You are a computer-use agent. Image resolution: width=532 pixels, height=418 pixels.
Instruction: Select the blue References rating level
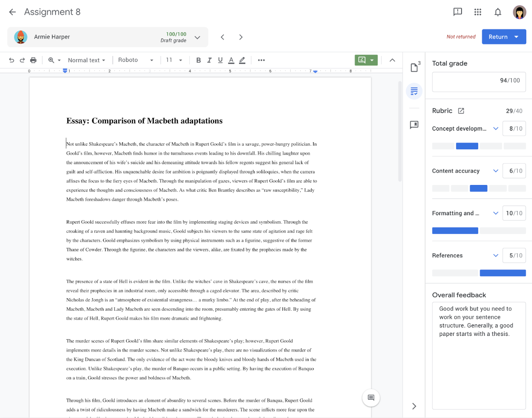(x=503, y=273)
